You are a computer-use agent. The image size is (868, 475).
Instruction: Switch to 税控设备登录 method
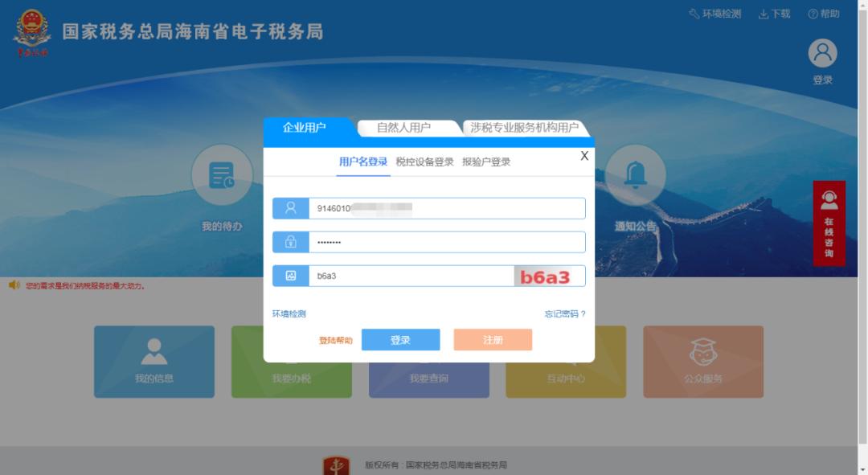coord(424,162)
